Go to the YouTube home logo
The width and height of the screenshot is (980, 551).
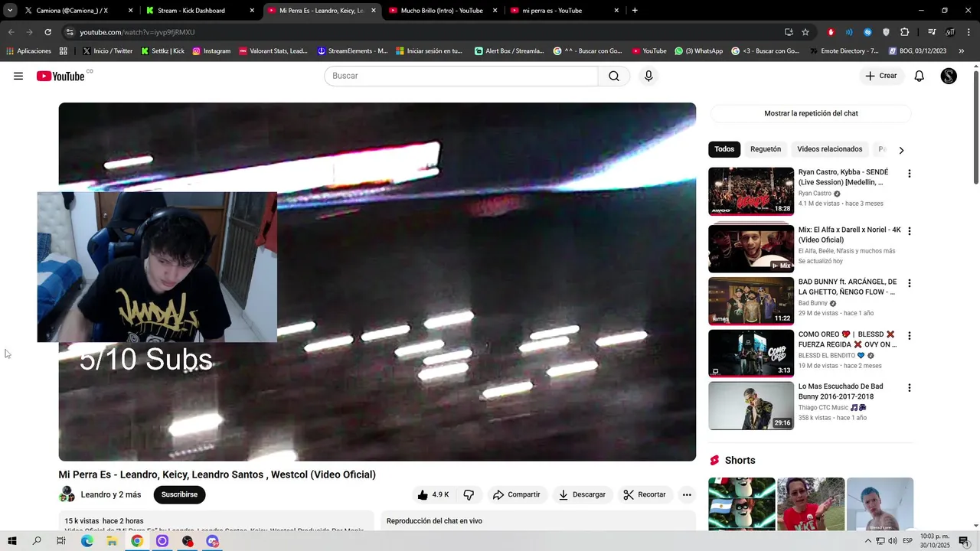60,76
